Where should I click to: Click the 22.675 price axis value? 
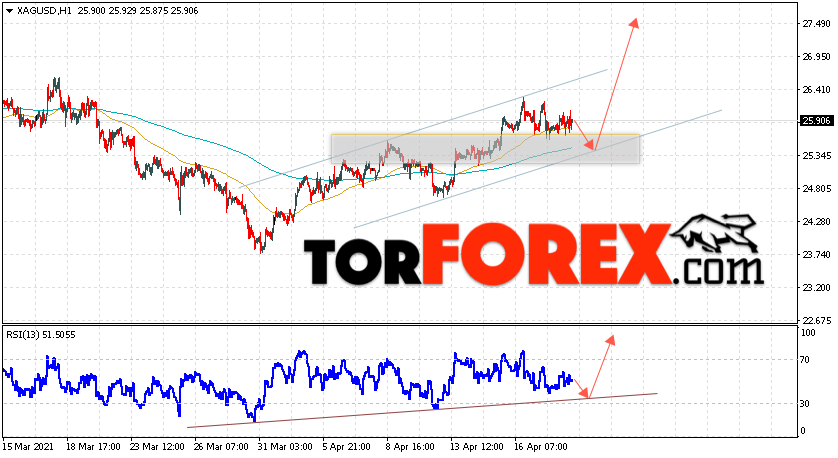(816, 320)
